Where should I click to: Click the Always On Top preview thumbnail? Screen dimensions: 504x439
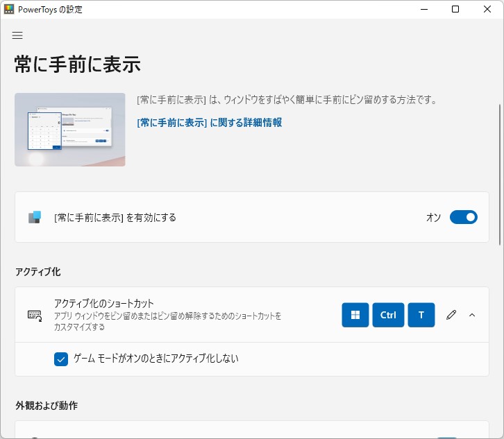pyautogui.click(x=70, y=130)
